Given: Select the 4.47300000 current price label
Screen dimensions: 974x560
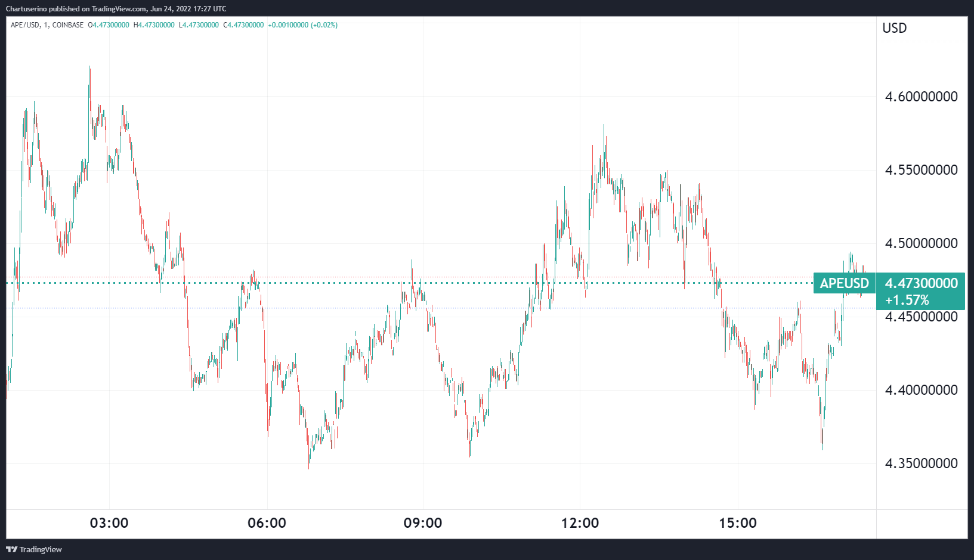Looking at the screenshot, I should [x=921, y=283].
